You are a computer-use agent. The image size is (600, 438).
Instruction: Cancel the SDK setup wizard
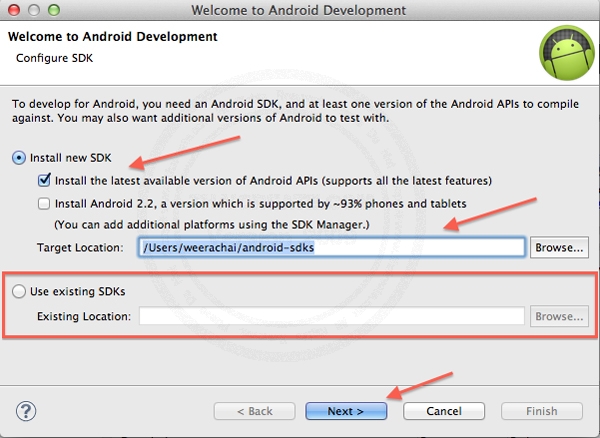[444, 411]
